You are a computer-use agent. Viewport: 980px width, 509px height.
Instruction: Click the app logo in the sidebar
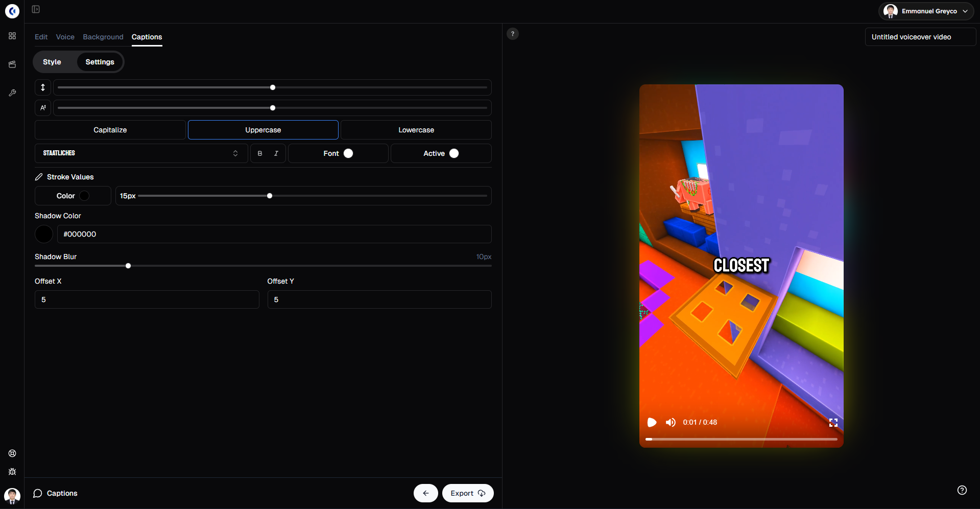pyautogui.click(x=12, y=11)
